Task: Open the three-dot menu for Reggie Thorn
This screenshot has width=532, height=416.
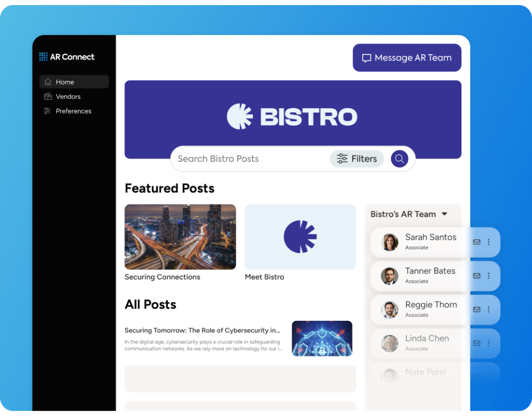Action: point(488,309)
